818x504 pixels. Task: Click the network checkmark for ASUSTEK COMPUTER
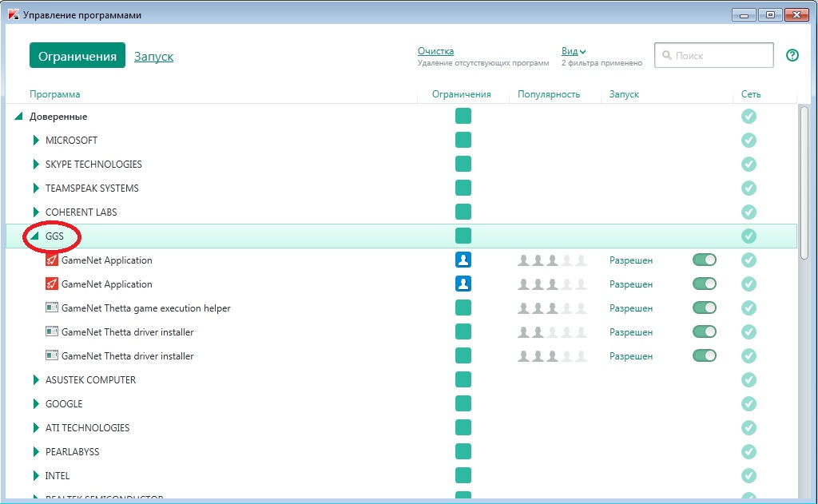[749, 380]
